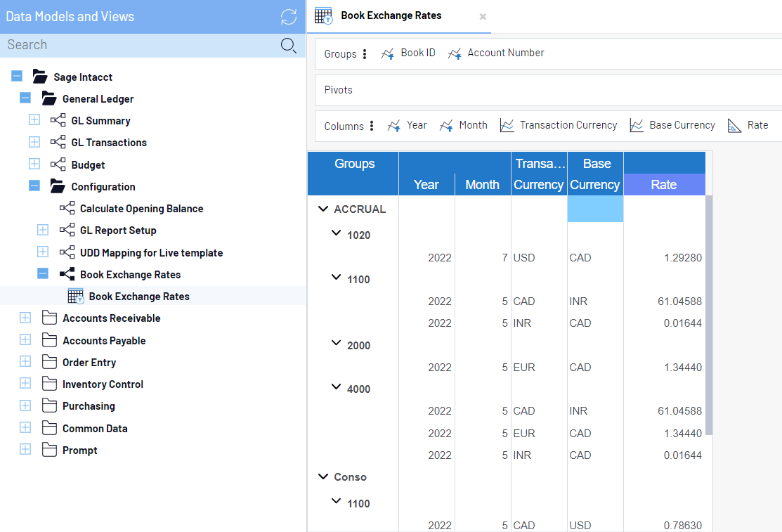
Task: Click the Rate column header
Action: click(x=664, y=185)
